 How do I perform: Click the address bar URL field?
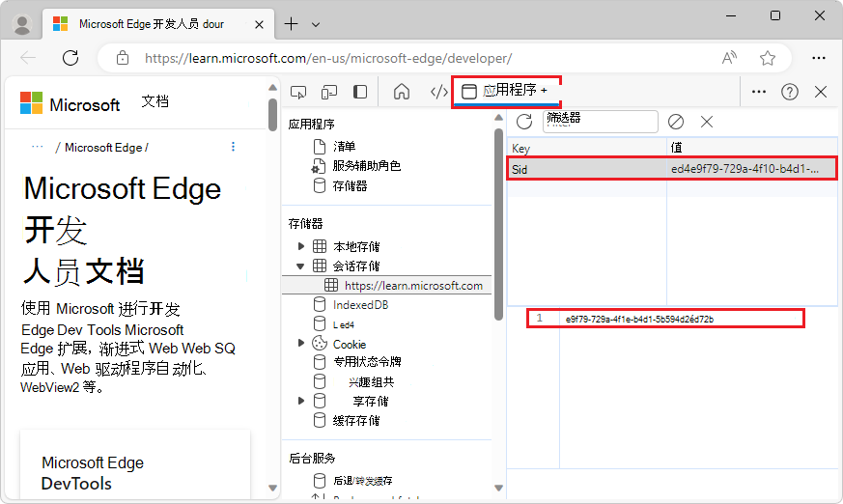328,58
